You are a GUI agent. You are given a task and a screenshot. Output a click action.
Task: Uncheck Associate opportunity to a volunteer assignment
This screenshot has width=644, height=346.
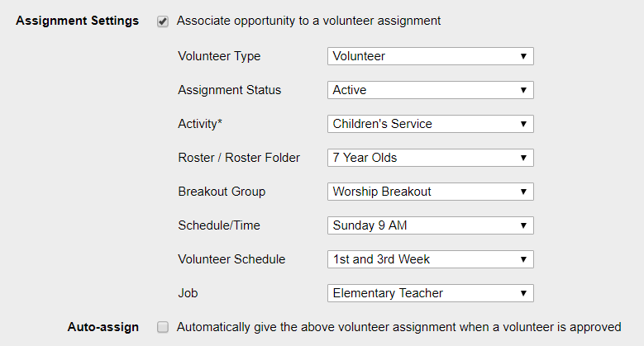[163, 21]
